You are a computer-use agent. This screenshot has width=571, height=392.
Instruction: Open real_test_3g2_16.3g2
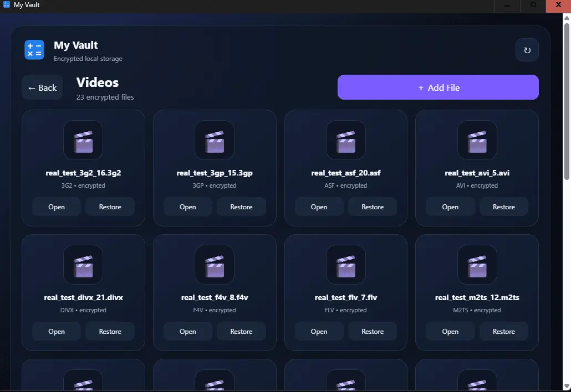tap(57, 207)
